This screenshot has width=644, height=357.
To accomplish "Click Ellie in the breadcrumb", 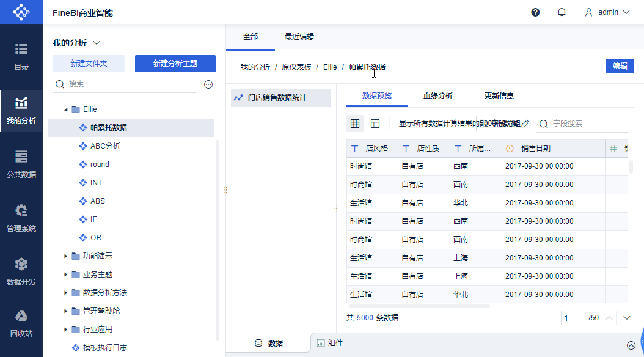I will (330, 67).
